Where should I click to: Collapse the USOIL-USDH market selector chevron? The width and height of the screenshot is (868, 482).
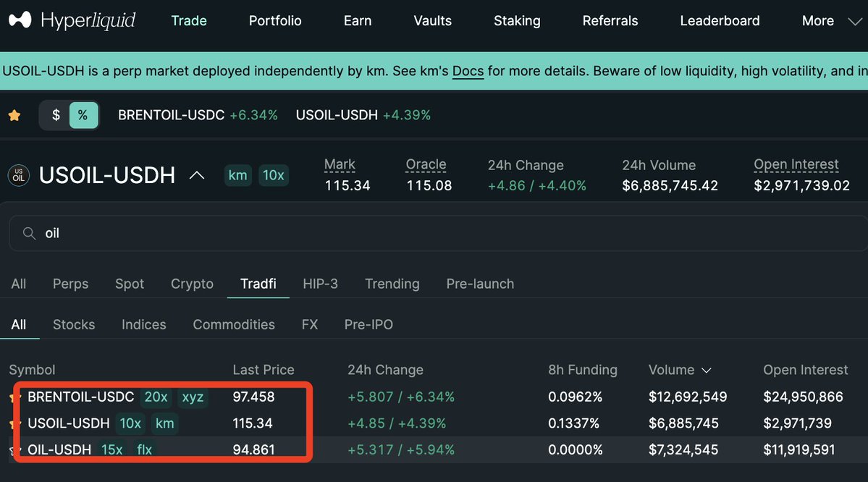(x=196, y=175)
